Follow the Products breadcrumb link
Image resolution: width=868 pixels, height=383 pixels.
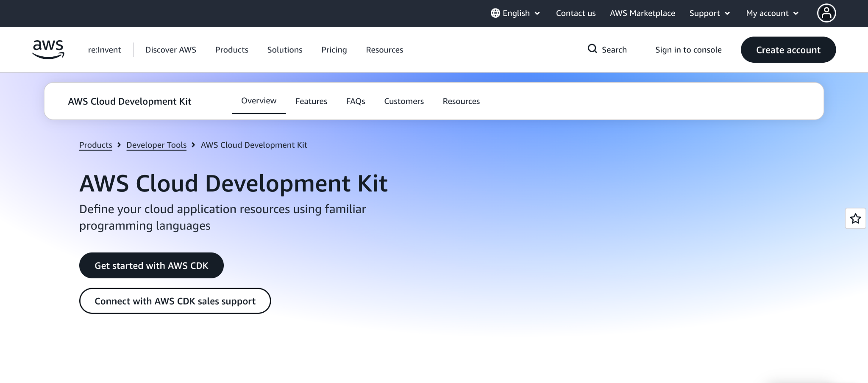click(x=96, y=145)
